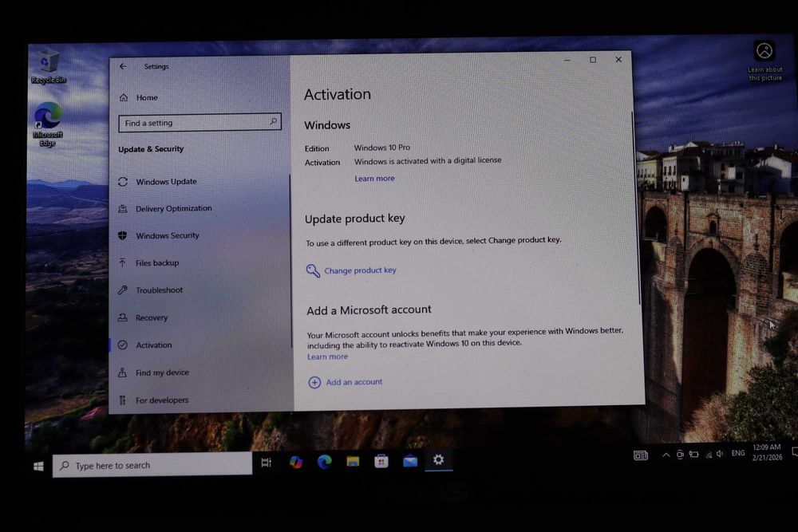Click the magnifier icon in Find a setting

coord(273,121)
